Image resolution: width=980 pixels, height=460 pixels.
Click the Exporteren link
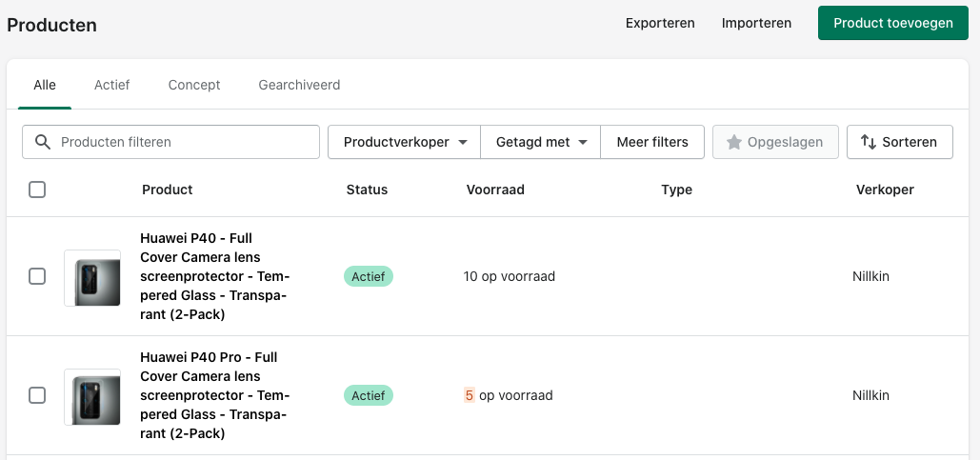[660, 23]
